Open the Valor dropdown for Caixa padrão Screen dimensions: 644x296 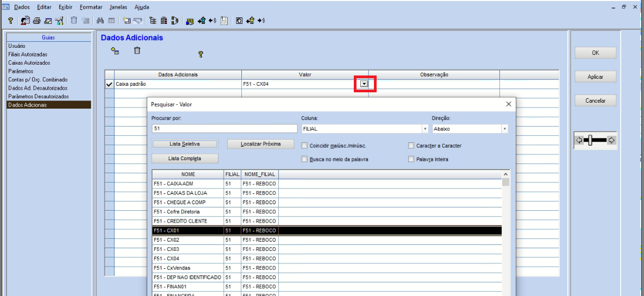364,84
